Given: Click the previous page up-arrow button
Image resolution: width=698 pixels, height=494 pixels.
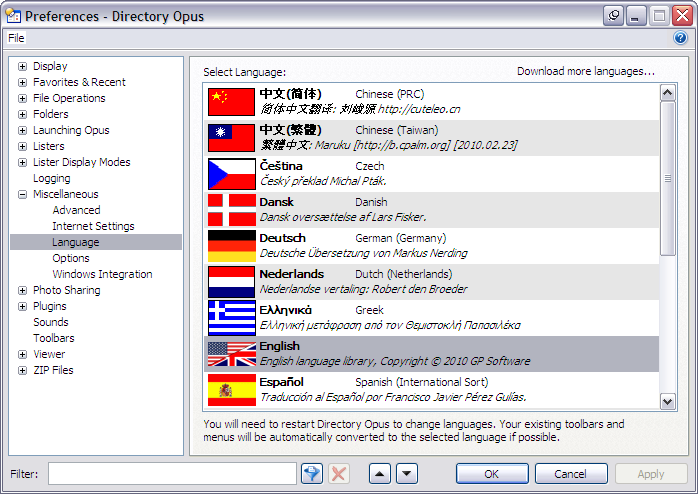Looking at the screenshot, I should tap(380, 474).
